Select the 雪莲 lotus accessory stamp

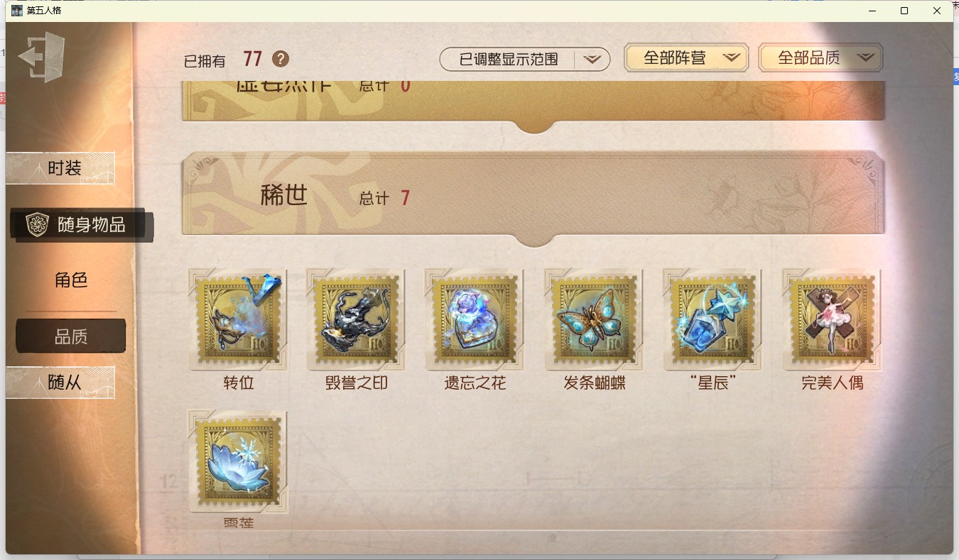coord(239,461)
